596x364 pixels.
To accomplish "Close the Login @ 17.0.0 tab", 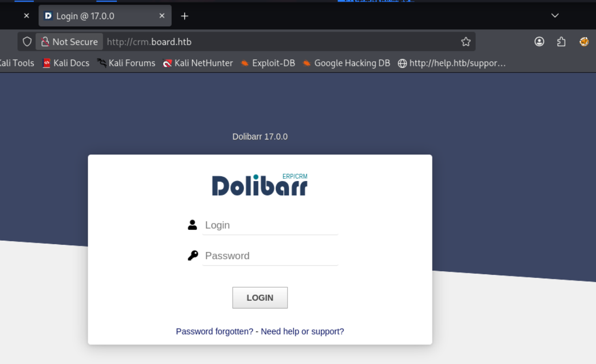I will [162, 16].
